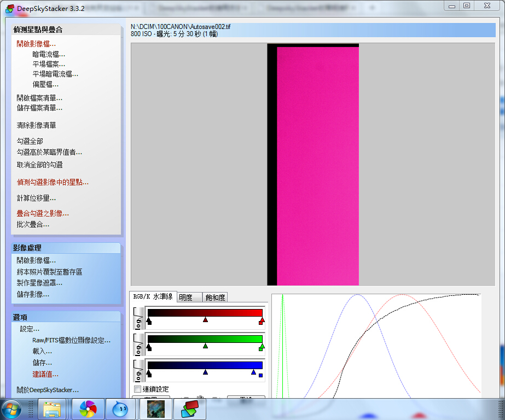Open file list via 開啟檔案清單...
This screenshot has width=505, height=420.
point(39,98)
